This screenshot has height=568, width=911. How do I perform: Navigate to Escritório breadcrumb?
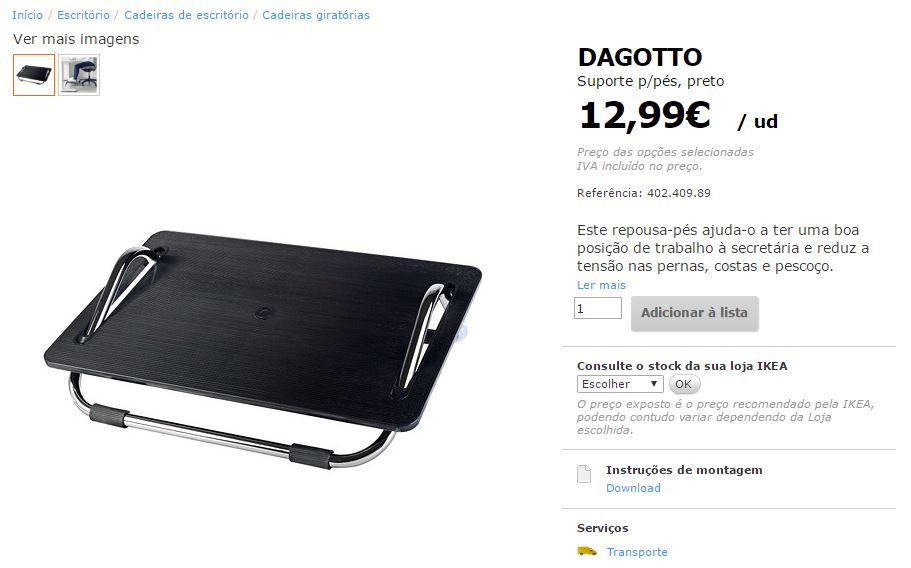point(83,15)
